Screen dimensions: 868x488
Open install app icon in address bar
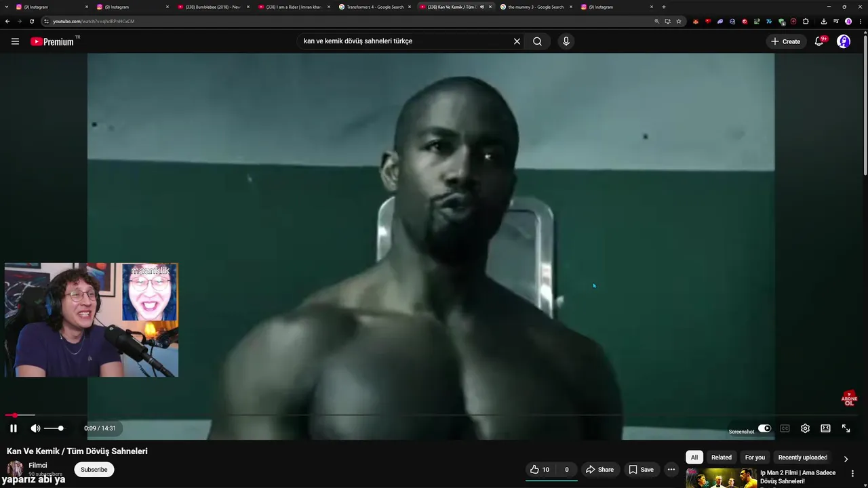pos(668,21)
